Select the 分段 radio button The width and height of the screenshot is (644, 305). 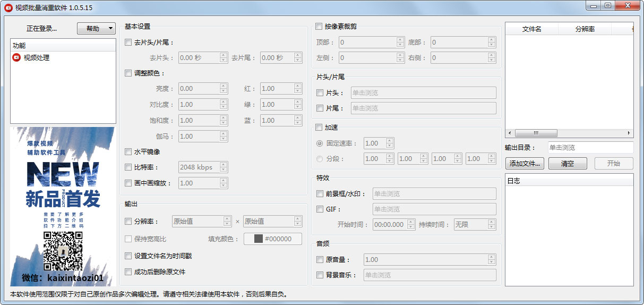tap(320, 159)
